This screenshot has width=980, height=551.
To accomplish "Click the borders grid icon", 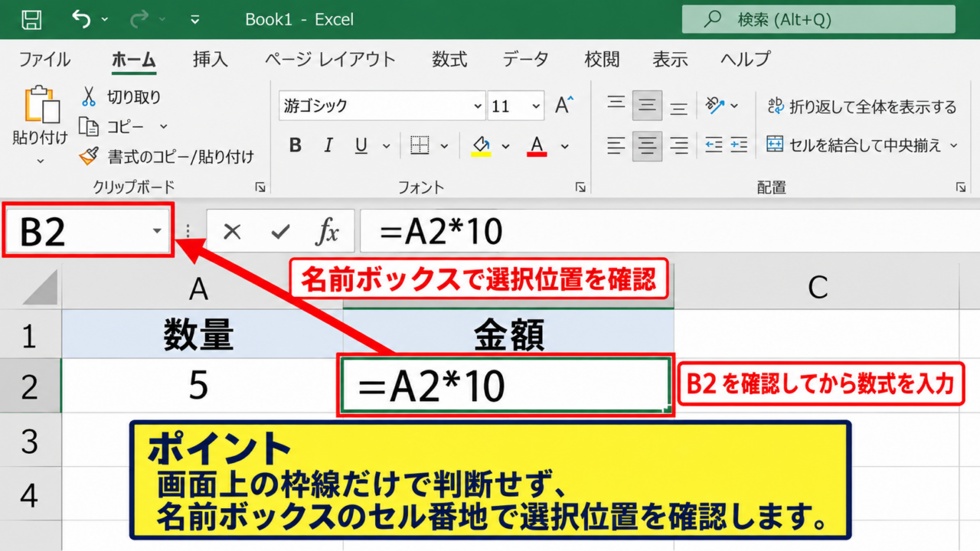I will pos(419,145).
